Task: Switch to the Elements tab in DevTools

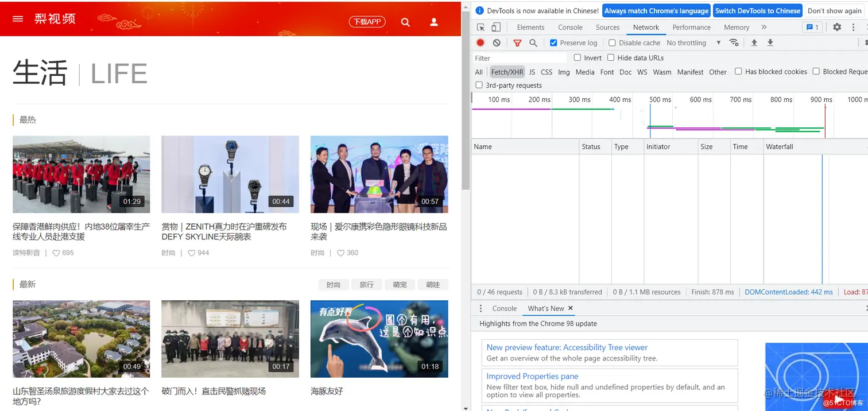Action: click(x=530, y=27)
